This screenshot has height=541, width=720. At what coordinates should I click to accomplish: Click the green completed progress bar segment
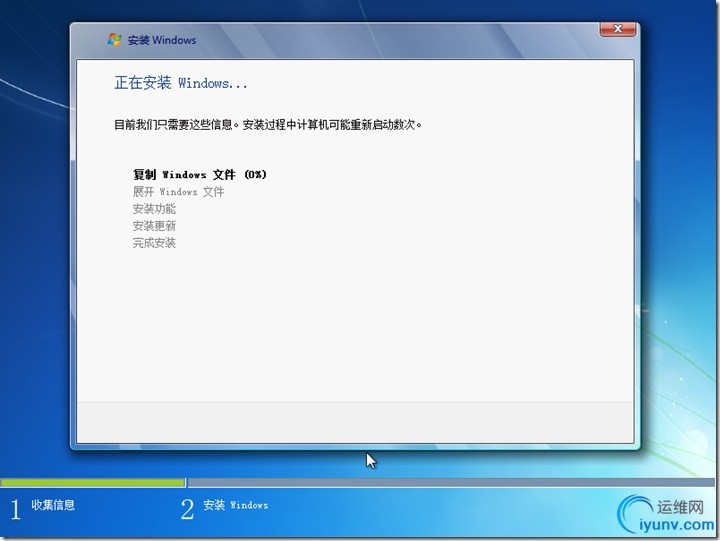click(x=93, y=483)
